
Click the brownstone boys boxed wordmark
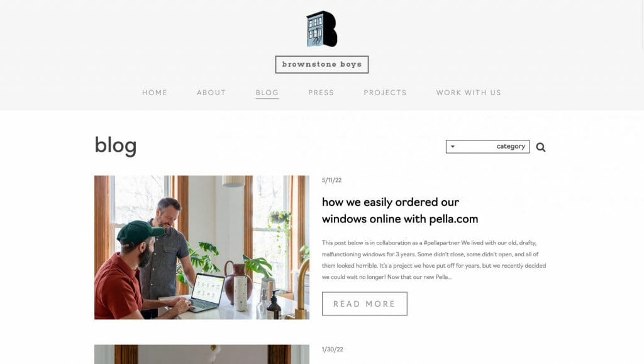click(321, 65)
